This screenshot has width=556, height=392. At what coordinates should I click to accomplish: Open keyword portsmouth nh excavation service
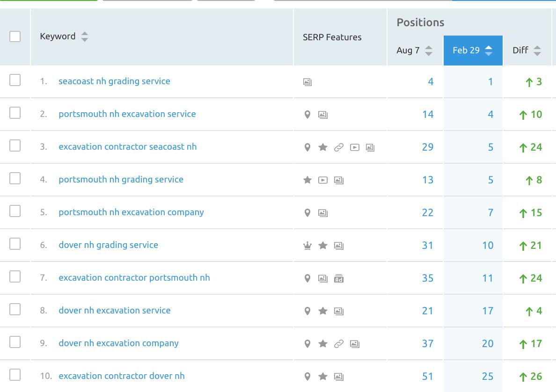(127, 114)
